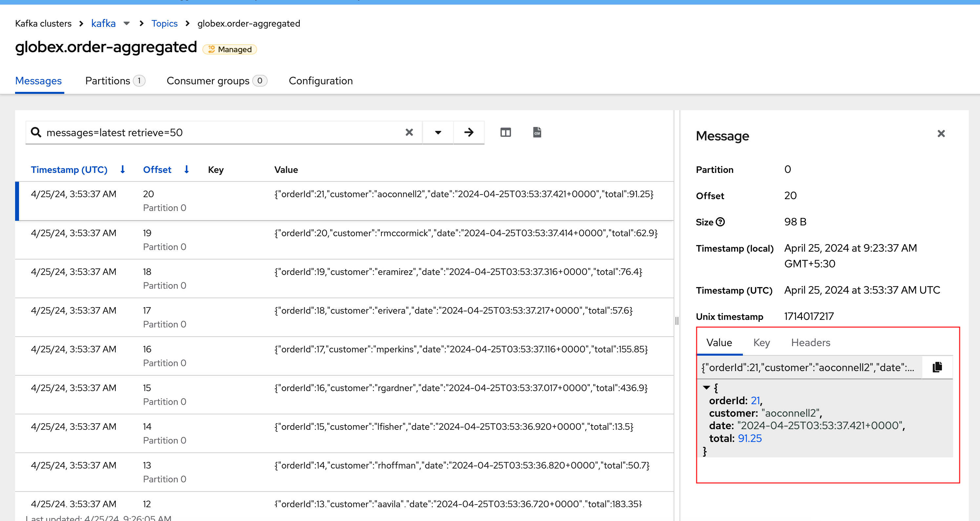
Task: Click Unix timestamp value 1714017217
Action: pyautogui.click(x=809, y=316)
